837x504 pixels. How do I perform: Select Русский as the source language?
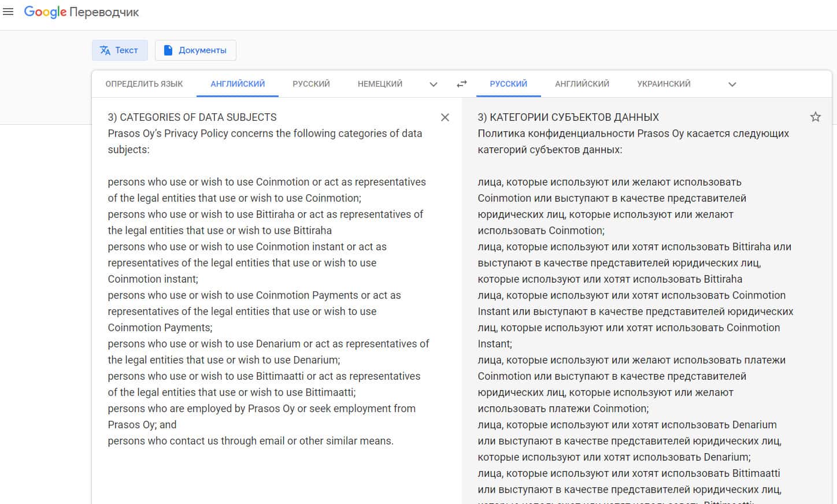click(311, 84)
